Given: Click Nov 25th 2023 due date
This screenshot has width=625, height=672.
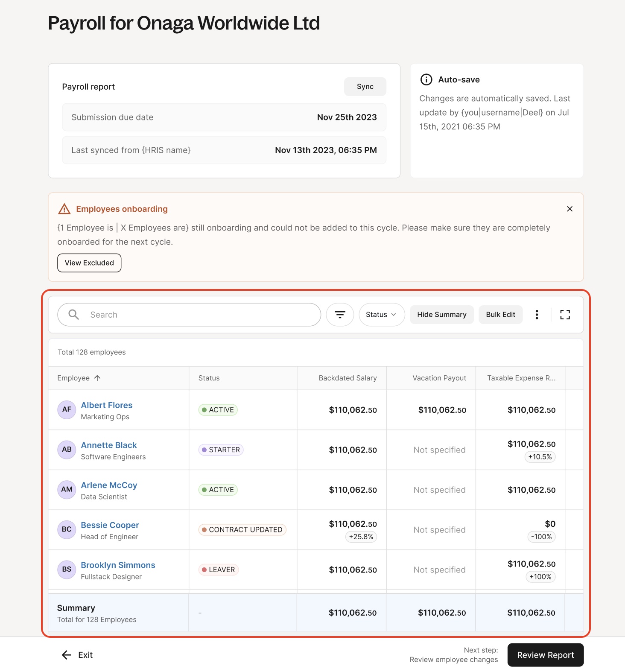Looking at the screenshot, I should [347, 117].
